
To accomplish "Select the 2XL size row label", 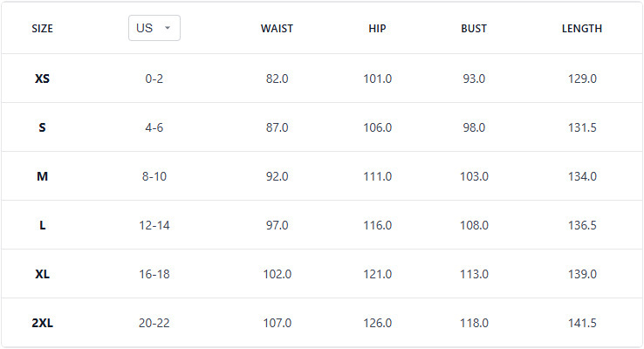I will tap(42, 323).
